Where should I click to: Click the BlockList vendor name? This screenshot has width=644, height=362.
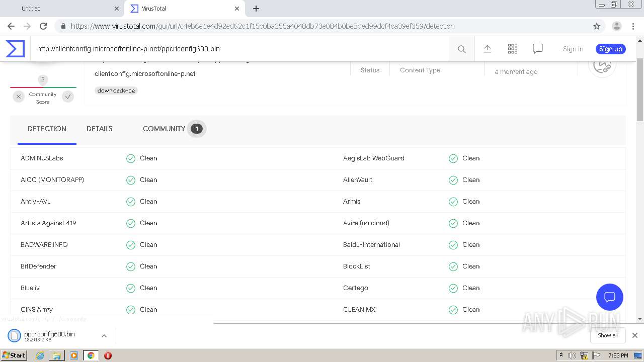pyautogui.click(x=357, y=266)
